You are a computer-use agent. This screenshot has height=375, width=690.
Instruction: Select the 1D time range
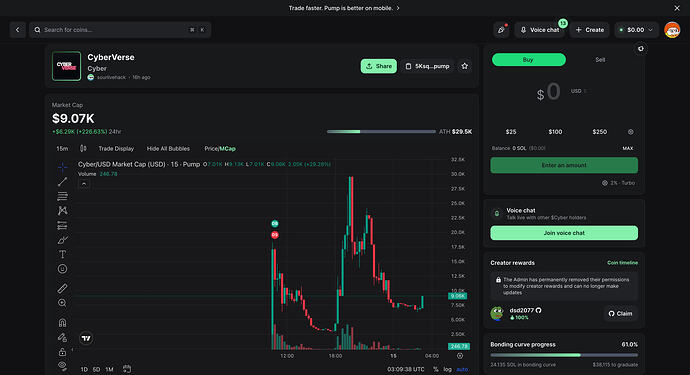point(84,369)
